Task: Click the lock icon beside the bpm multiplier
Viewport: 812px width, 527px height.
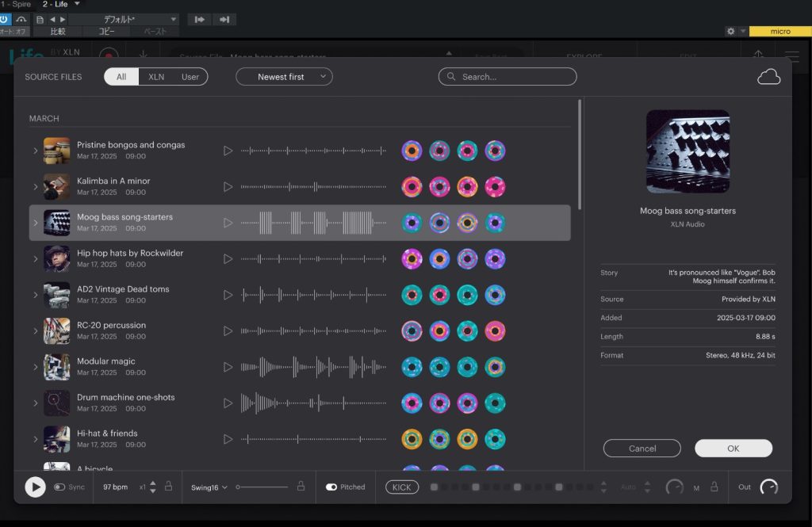Action: [168, 487]
